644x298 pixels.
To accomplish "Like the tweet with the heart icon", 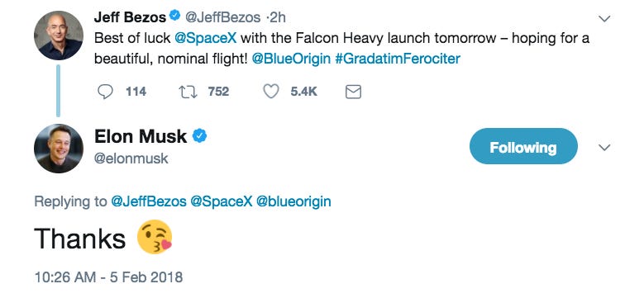I will [x=271, y=92].
